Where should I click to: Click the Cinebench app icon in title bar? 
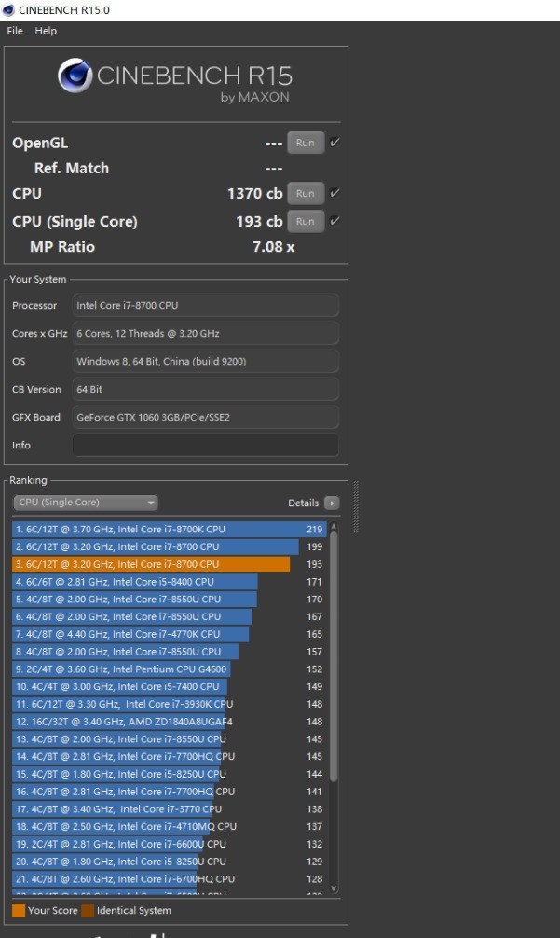click(8, 10)
